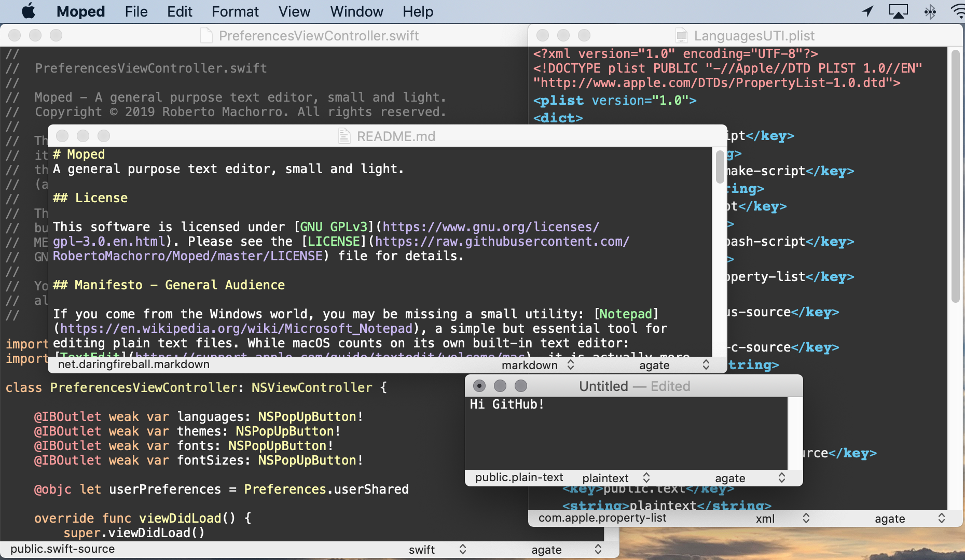Click the LanguagesUTI.plist document icon
Screen dimensions: 965x560
coord(682,35)
